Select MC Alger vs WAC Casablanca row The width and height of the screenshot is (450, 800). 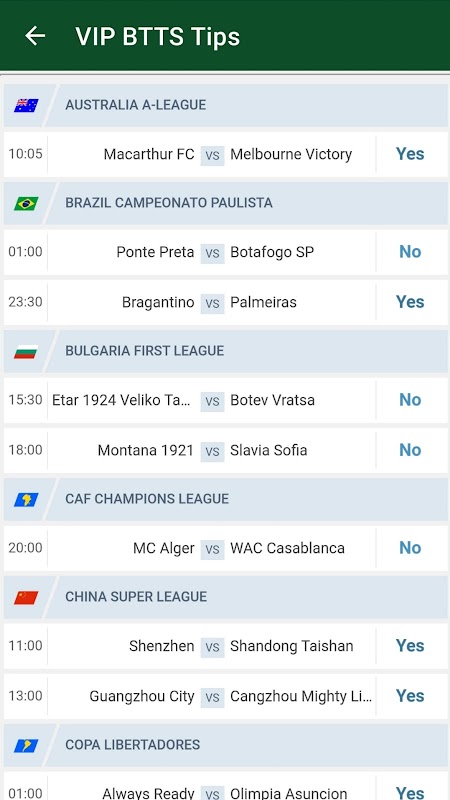point(226,548)
